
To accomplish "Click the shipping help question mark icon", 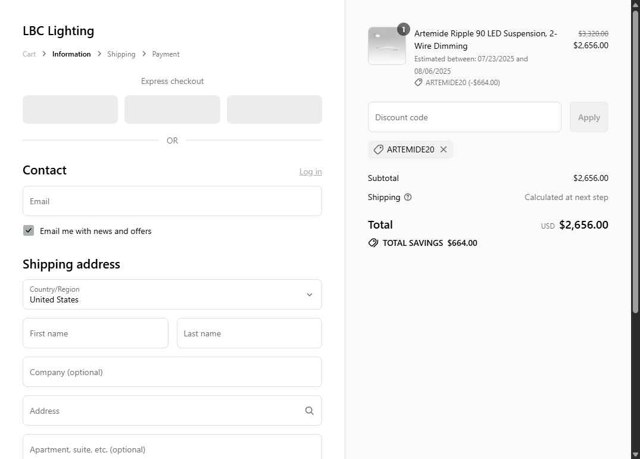I will point(408,197).
